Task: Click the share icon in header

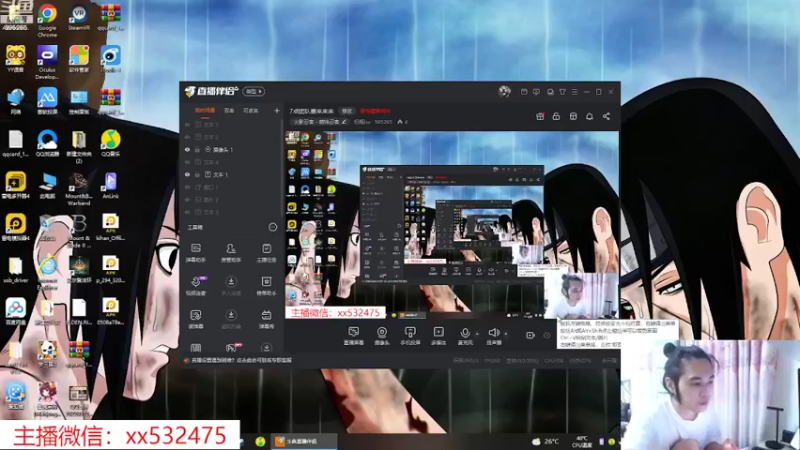Action: point(606,116)
